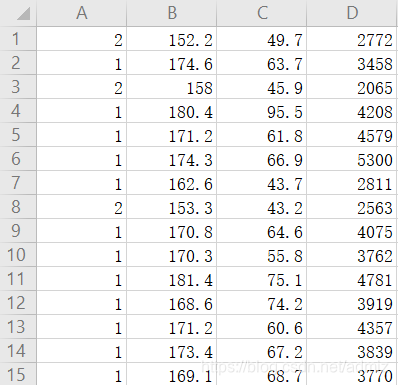Select column A header
398x385 pixels.
[81, 13]
